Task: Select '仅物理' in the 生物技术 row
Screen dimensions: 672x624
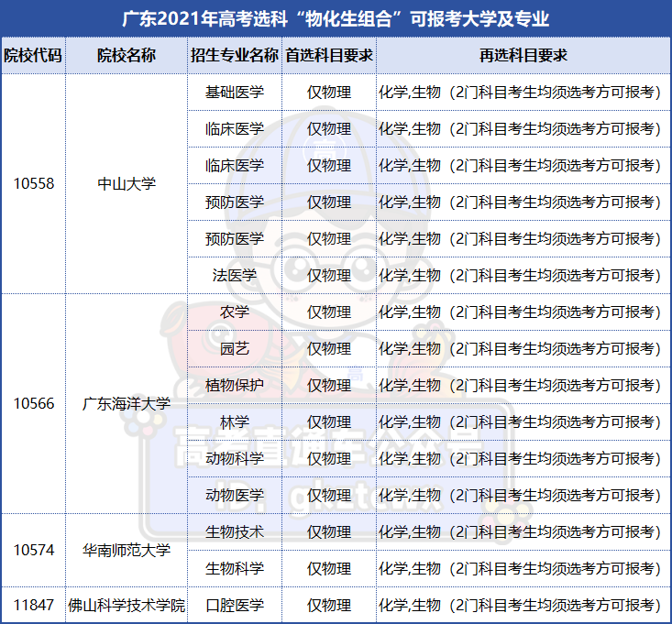Action: tap(329, 532)
